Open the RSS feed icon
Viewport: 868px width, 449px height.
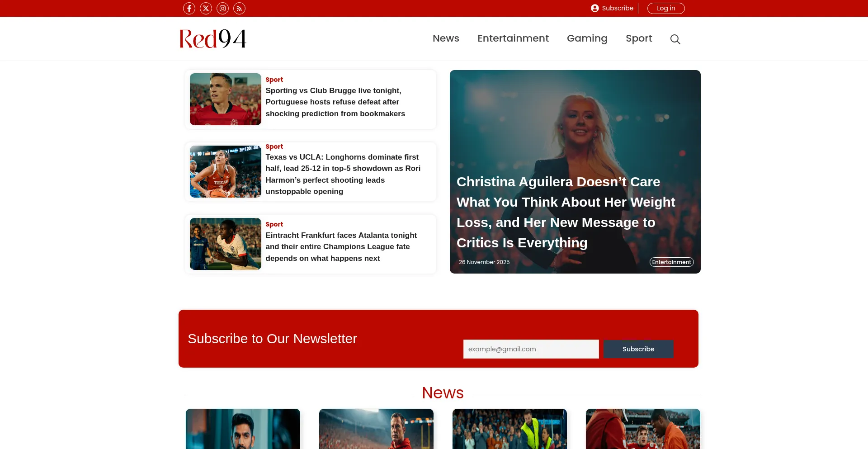pyautogui.click(x=239, y=8)
